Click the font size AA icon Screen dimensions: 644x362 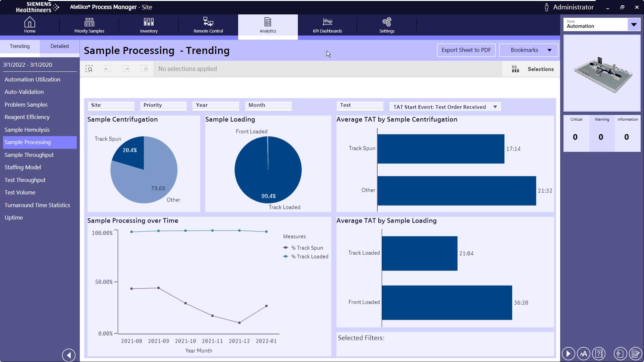(x=584, y=354)
